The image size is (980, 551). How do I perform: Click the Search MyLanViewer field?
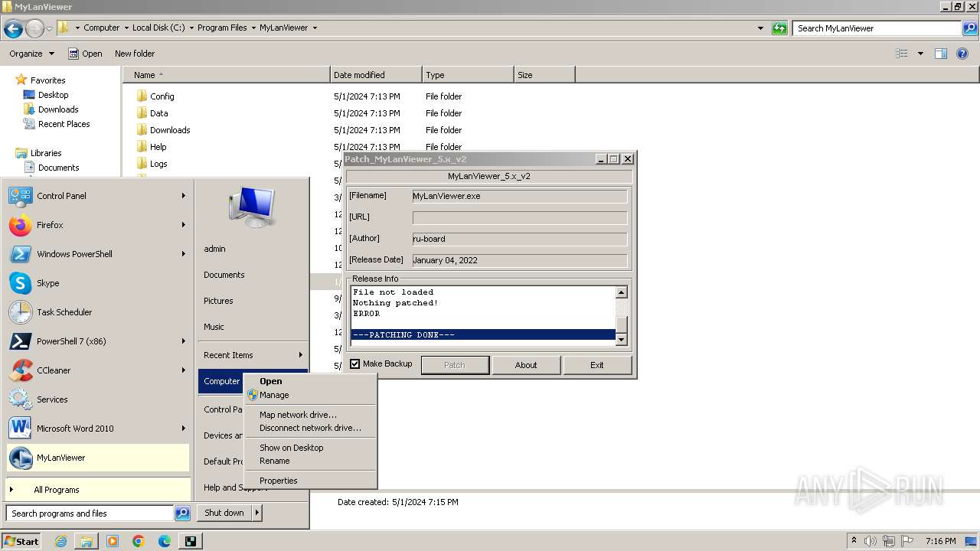(x=877, y=28)
